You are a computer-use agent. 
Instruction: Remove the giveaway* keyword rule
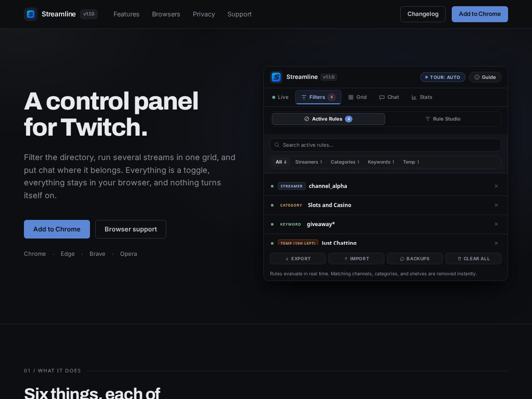point(497,224)
